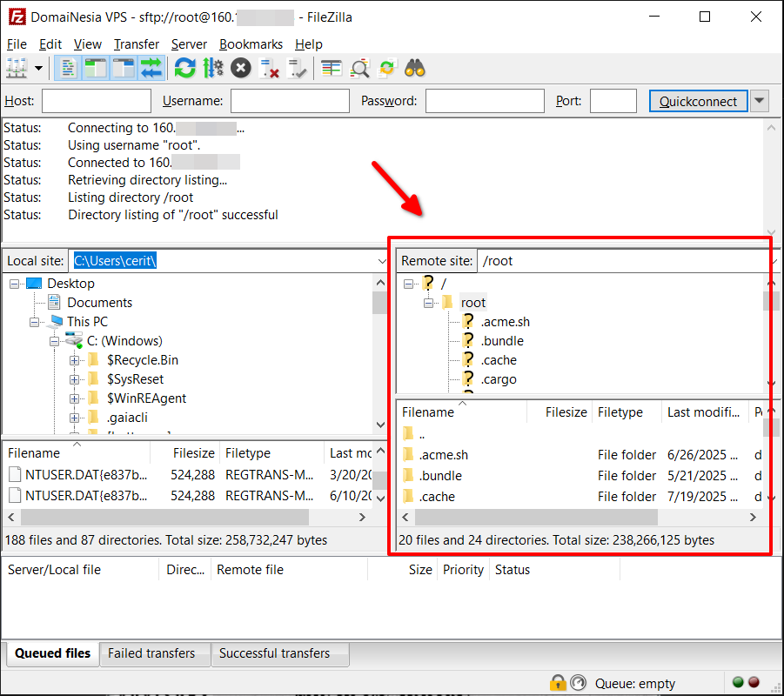Toggle remote directory tree display

[123, 68]
